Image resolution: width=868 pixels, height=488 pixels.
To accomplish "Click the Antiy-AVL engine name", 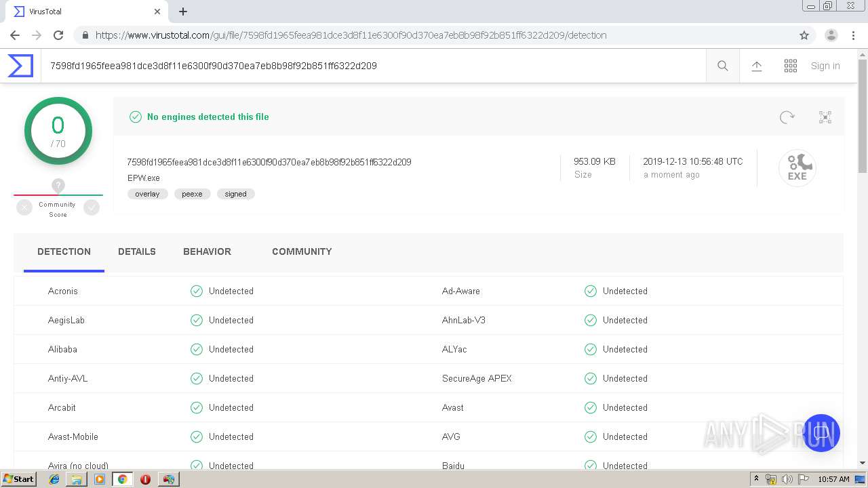I will [x=68, y=378].
